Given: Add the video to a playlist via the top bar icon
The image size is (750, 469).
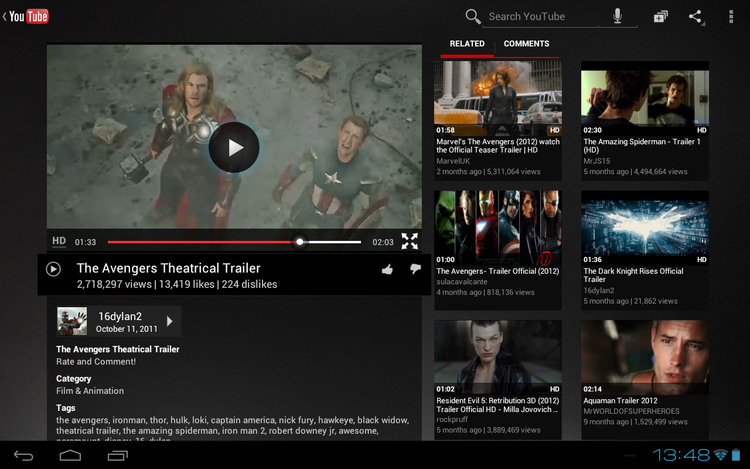Looking at the screenshot, I should pyautogui.click(x=661, y=16).
